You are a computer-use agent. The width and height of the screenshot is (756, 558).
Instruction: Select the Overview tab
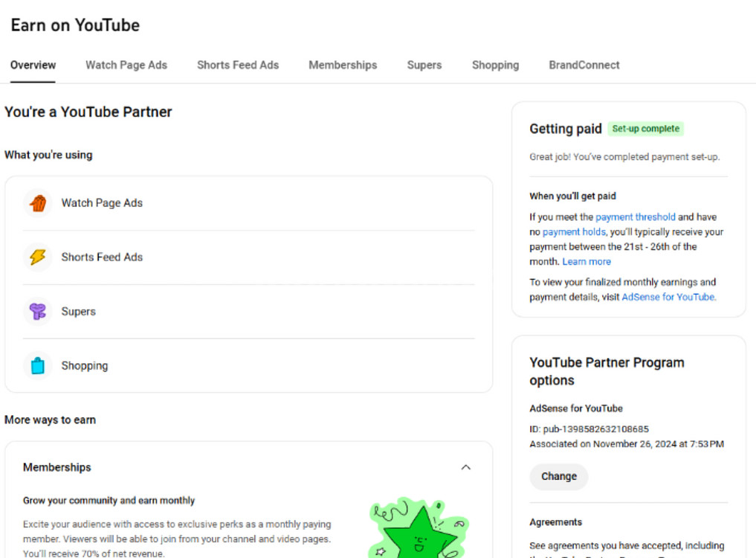[x=33, y=65]
